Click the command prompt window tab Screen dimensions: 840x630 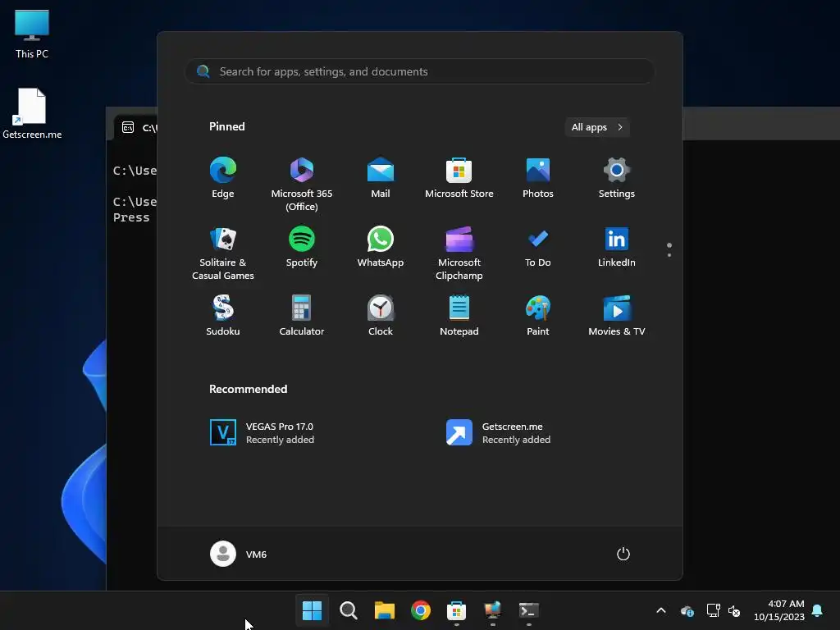[x=137, y=127]
